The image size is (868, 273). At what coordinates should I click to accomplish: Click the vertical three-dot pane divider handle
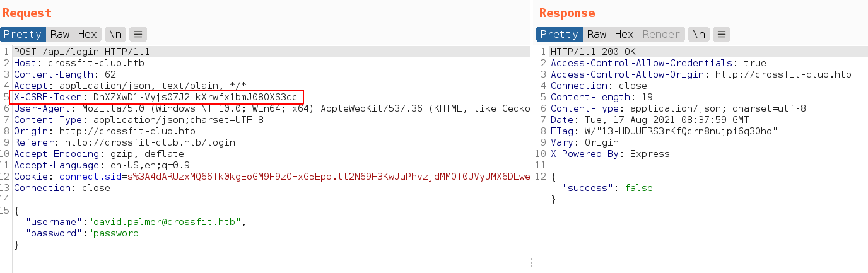click(531, 262)
